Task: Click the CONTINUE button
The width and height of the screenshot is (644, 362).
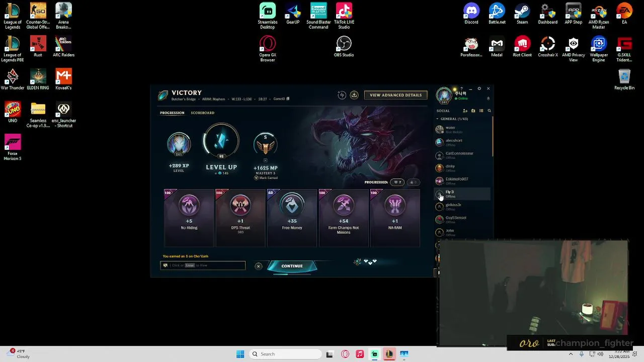Action: (x=292, y=266)
